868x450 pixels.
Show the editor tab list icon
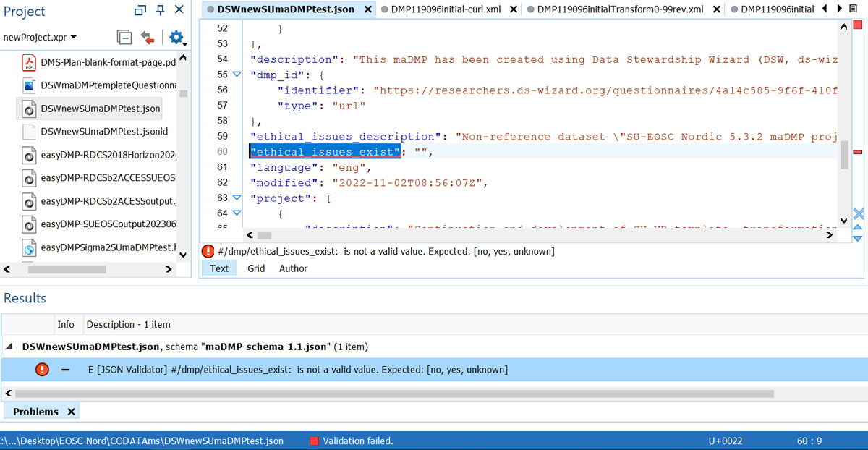(x=854, y=9)
